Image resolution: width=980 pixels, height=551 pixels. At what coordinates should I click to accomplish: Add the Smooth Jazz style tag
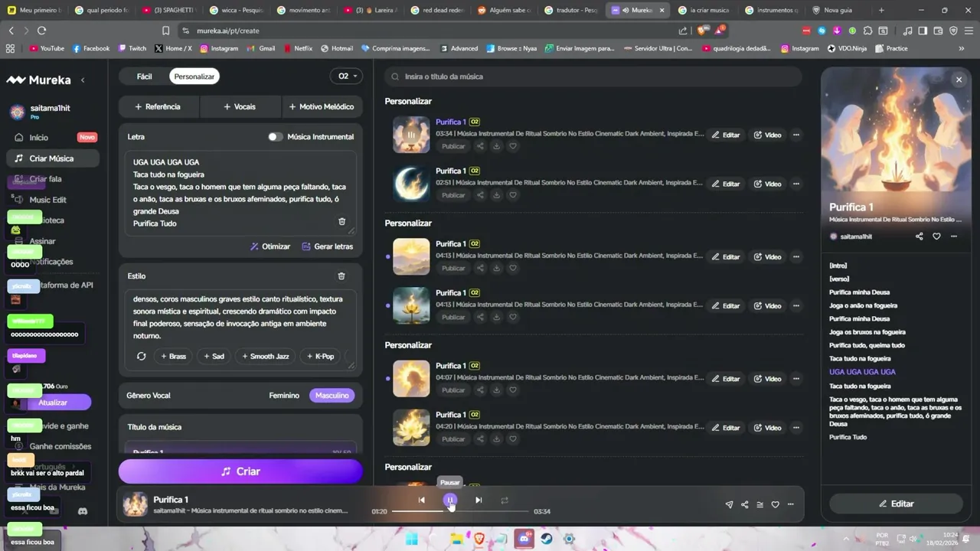coord(265,357)
